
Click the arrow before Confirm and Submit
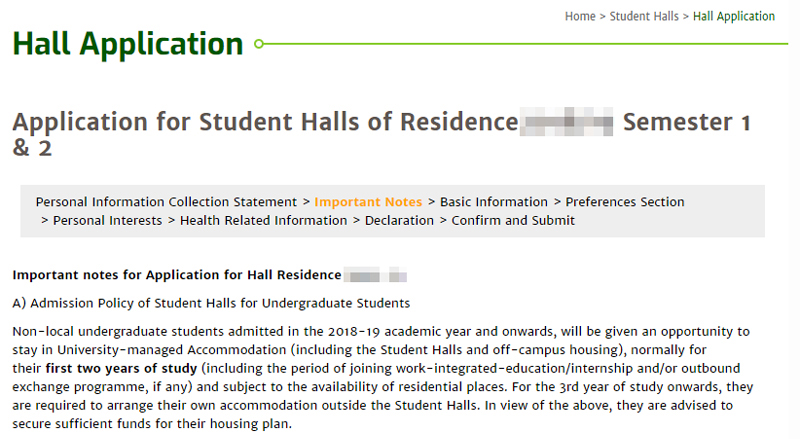(443, 221)
